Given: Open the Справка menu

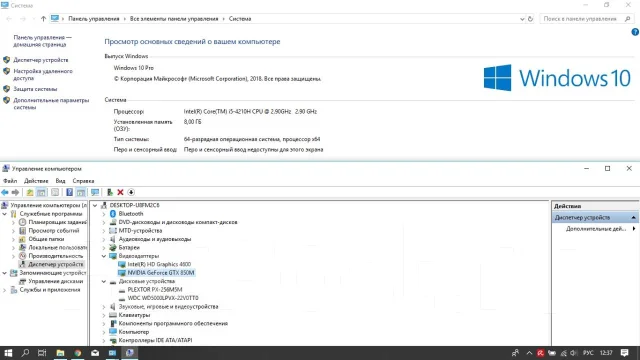Looking at the screenshot, I should [83, 181].
